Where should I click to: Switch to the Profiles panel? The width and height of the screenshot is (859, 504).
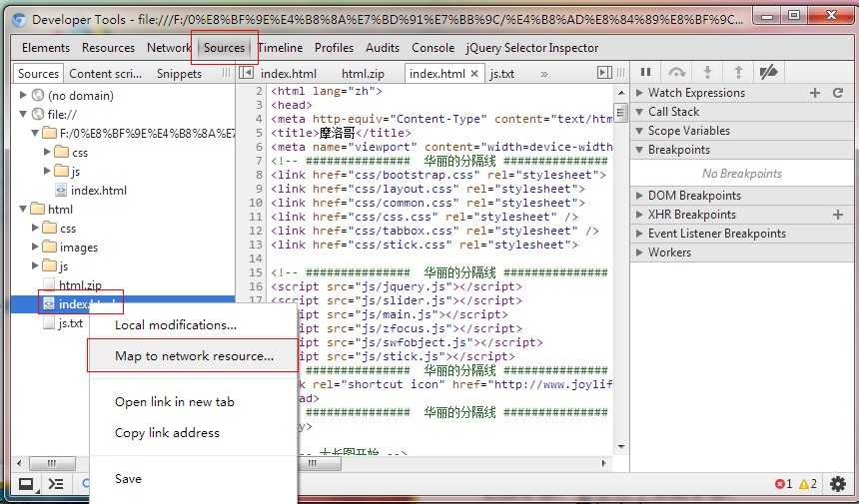(334, 48)
